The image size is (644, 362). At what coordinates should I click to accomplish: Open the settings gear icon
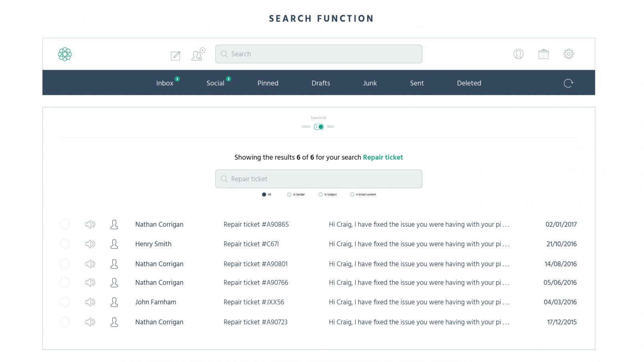click(x=568, y=54)
